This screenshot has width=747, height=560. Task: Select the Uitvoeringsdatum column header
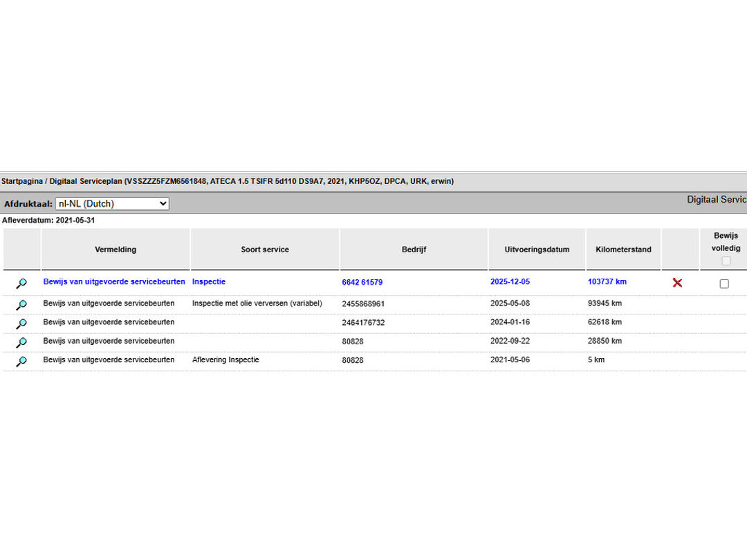click(537, 250)
